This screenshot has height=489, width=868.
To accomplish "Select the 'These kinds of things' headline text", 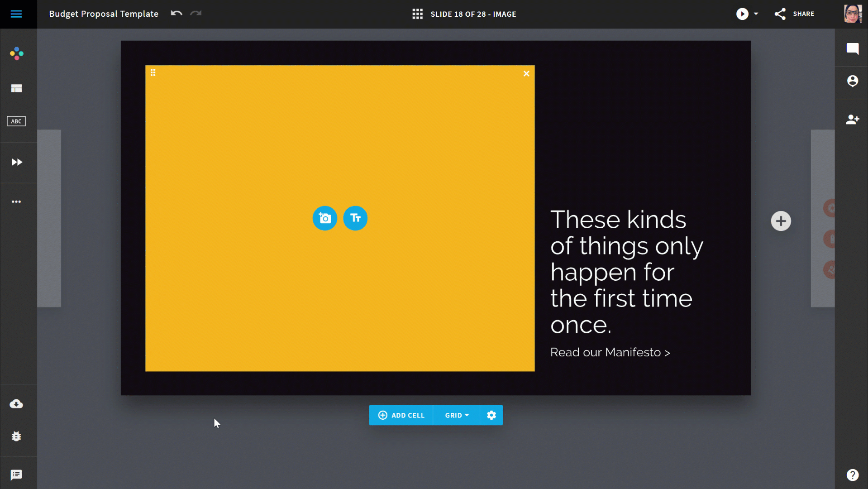I will (x=627, y=272).
